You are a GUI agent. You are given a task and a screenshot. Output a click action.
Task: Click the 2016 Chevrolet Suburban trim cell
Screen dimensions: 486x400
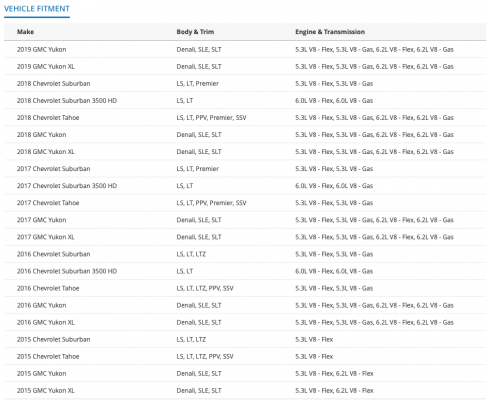191,254
